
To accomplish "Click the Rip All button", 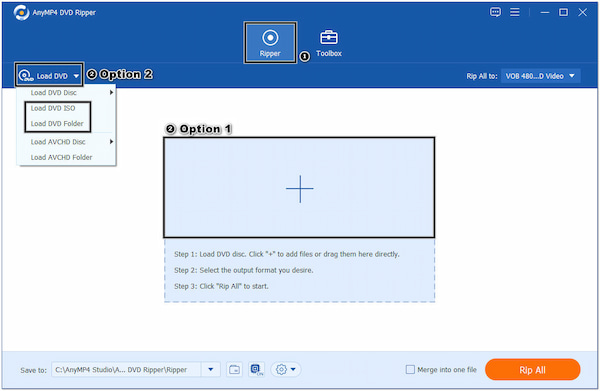I will point(532,370).
